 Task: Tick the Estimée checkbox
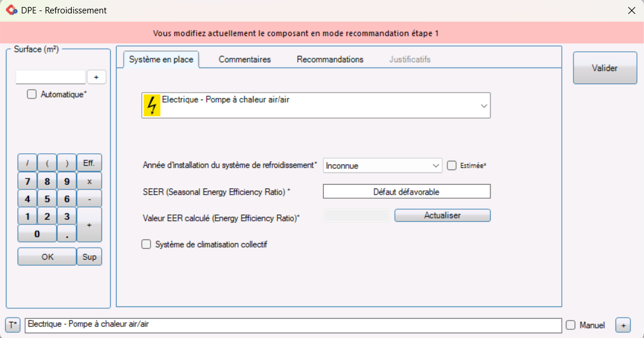click(x=452, y=166)
